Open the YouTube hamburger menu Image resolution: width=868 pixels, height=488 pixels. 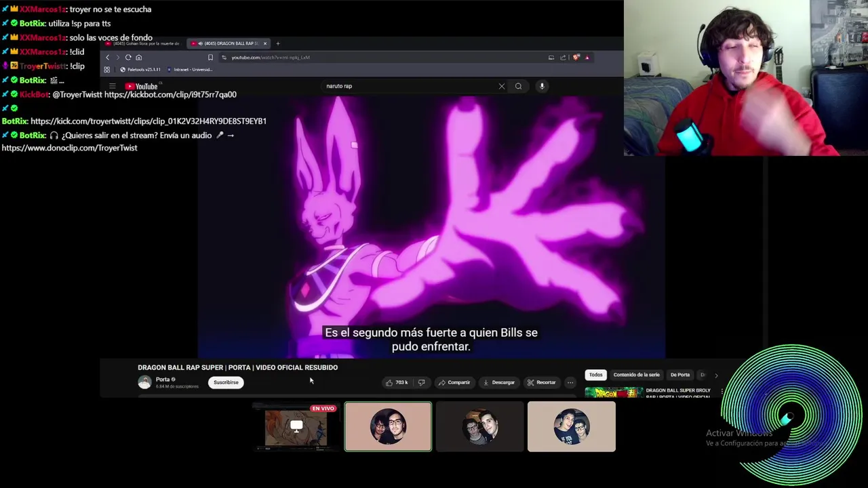tap(112, 86)
